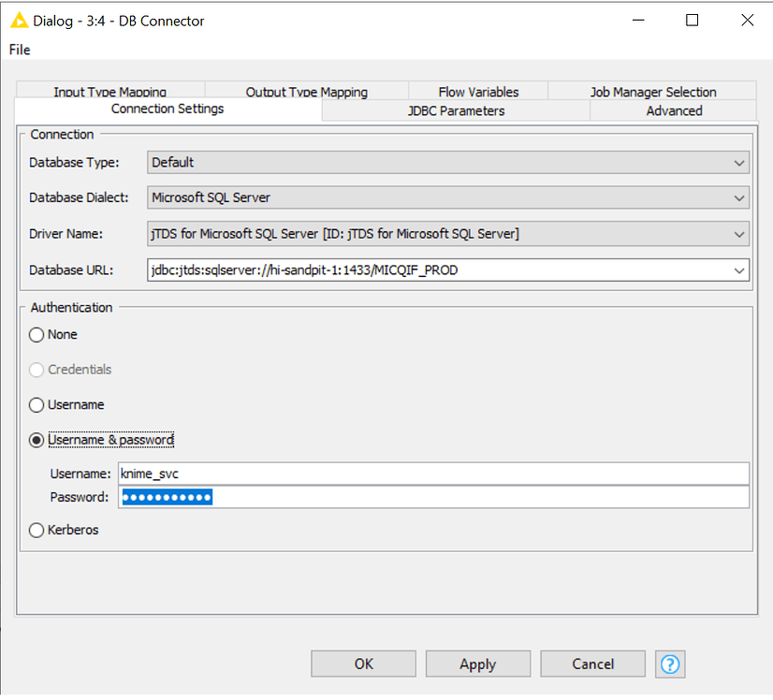Open the Input Type Mapping tab

pos(109,92)
